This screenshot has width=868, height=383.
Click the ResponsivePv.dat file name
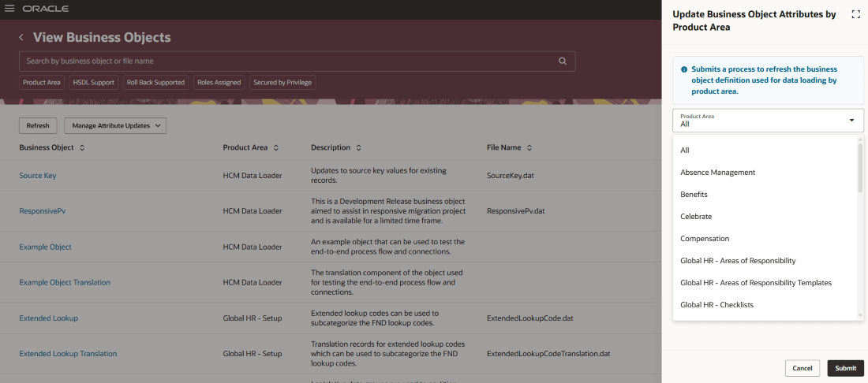click(516, 211)
